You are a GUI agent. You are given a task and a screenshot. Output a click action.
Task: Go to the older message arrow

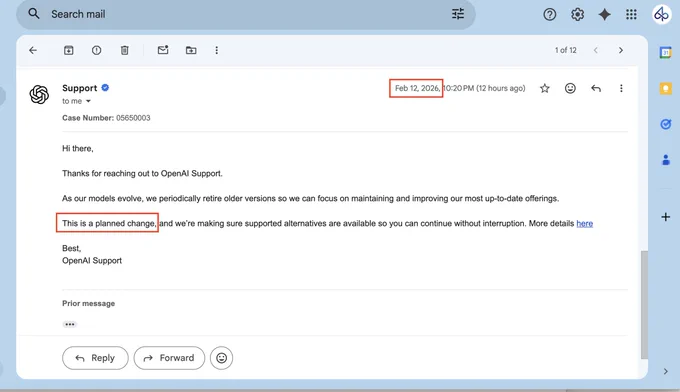pos(621,50)
